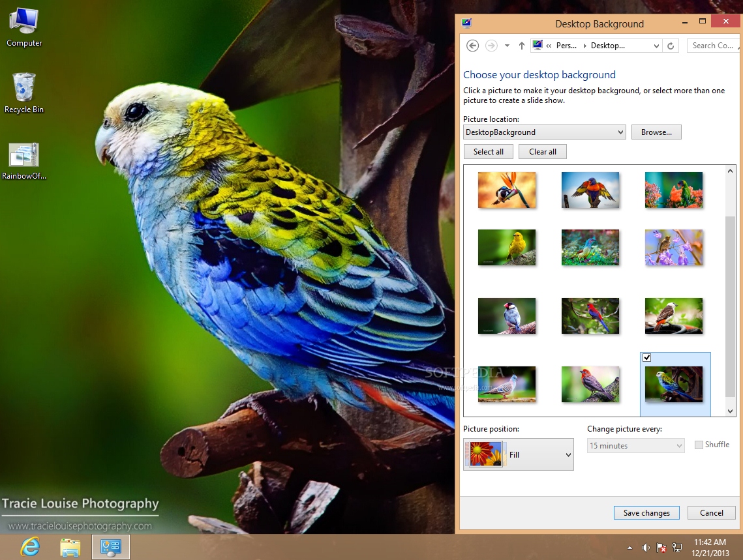Open Action Center flag tray icon
The height and width of the screenshot is (560, 743).
(661, 548)
